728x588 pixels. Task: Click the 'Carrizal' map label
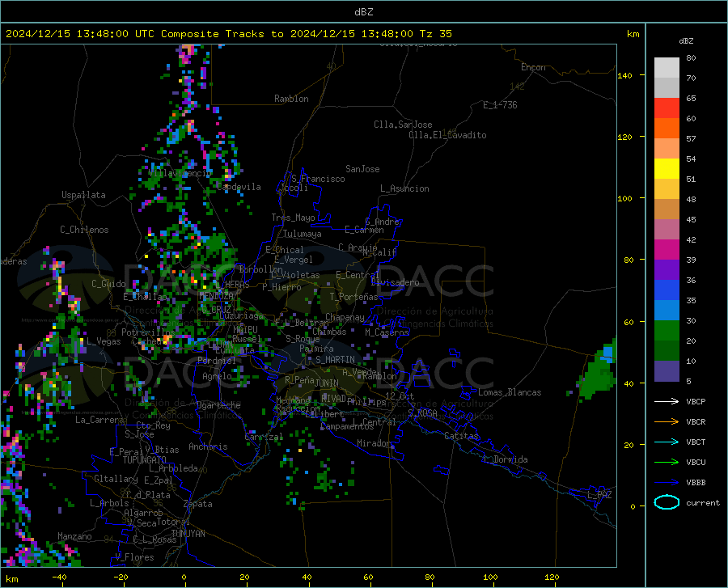(264, 437)
